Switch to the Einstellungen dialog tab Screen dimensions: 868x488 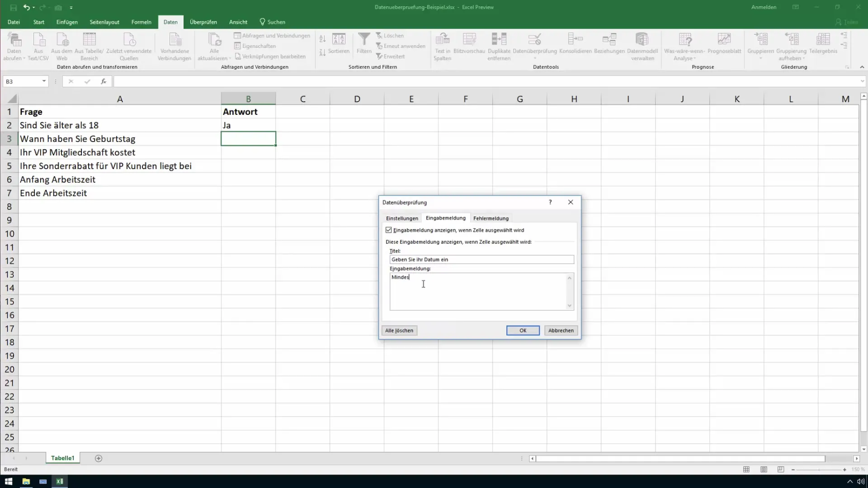pos(402,218)
